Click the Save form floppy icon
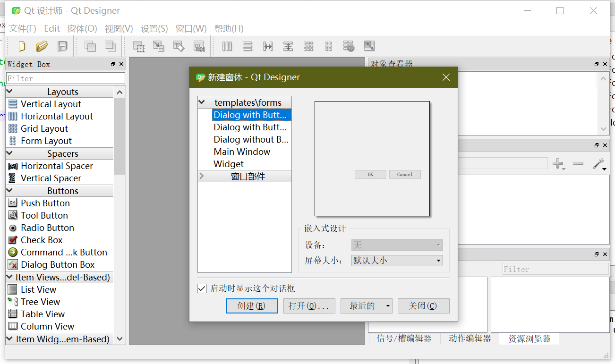Image resolution: width=615 pixels, height=364 pixels. click(x=62, y=46)
